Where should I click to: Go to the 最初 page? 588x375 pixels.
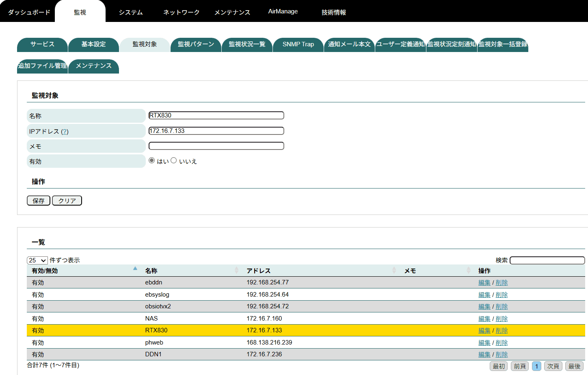[x=499, y=366]
